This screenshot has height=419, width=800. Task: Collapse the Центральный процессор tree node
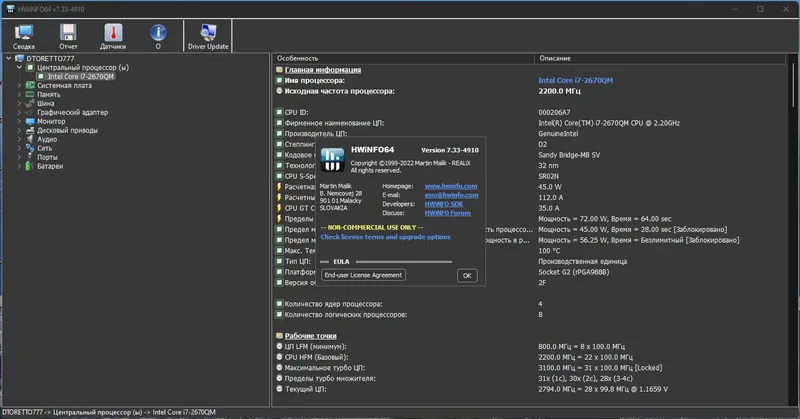(x=19, y=67)
